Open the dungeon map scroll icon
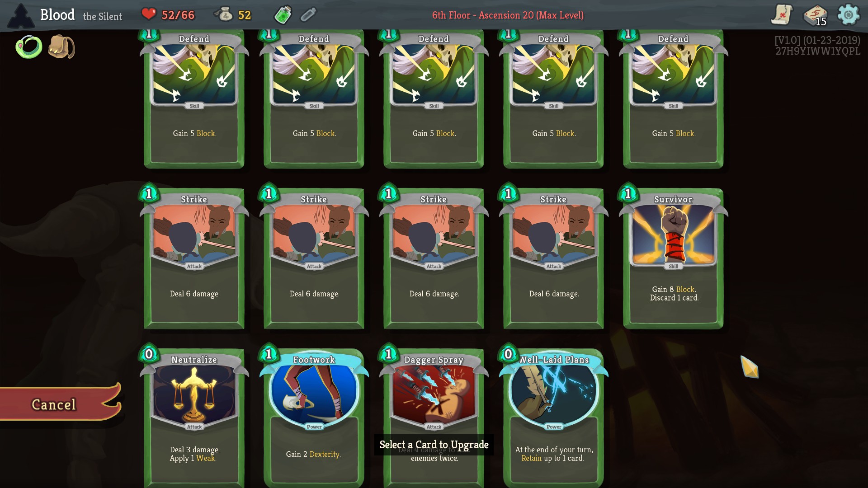The width and height of the screenshot is (868, 488). tap(782, 15)
